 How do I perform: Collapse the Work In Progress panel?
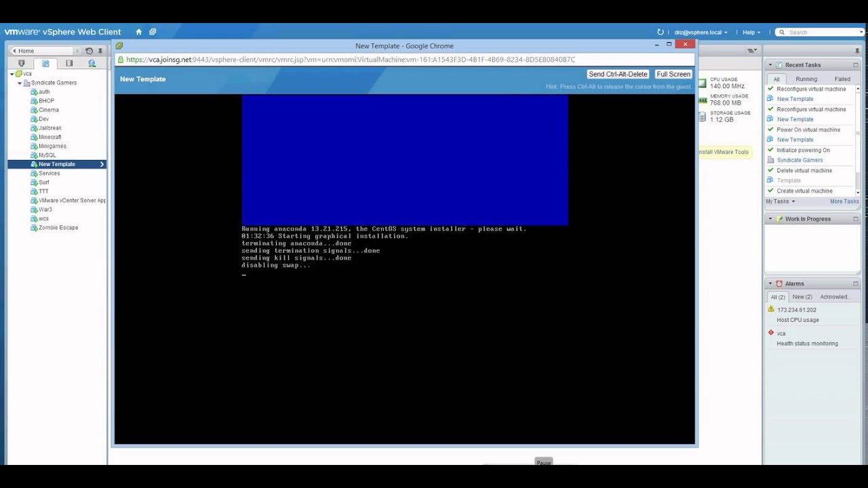point(770,219)
